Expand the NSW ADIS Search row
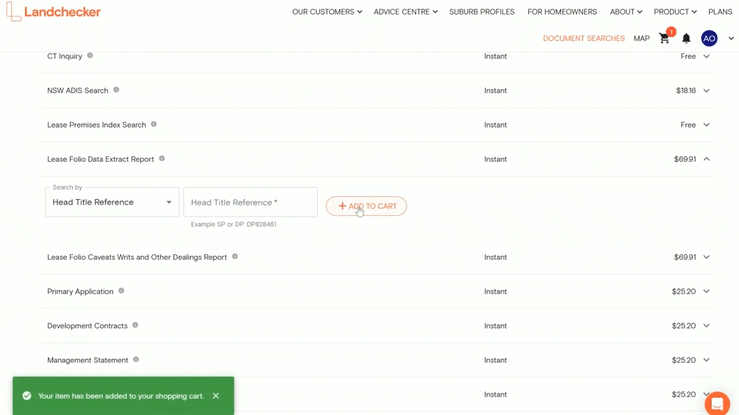This screenshot has height=415, width=739. coord(706,90)
